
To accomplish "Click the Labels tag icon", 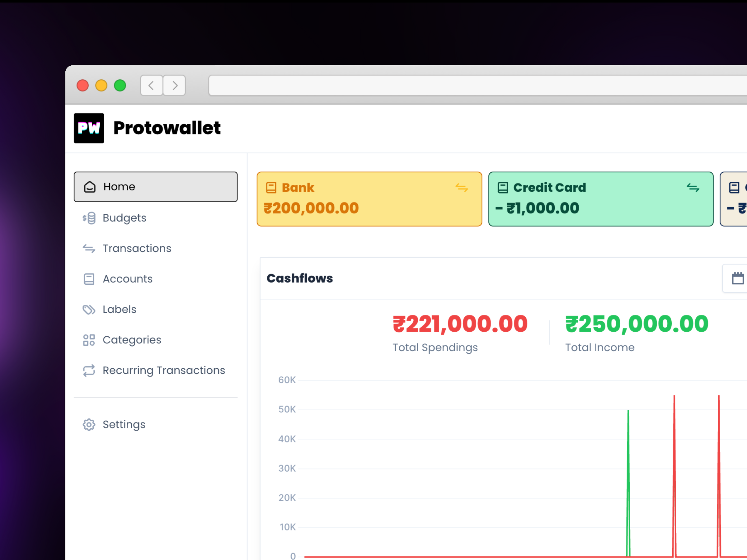I will click(x=89, y=309).
